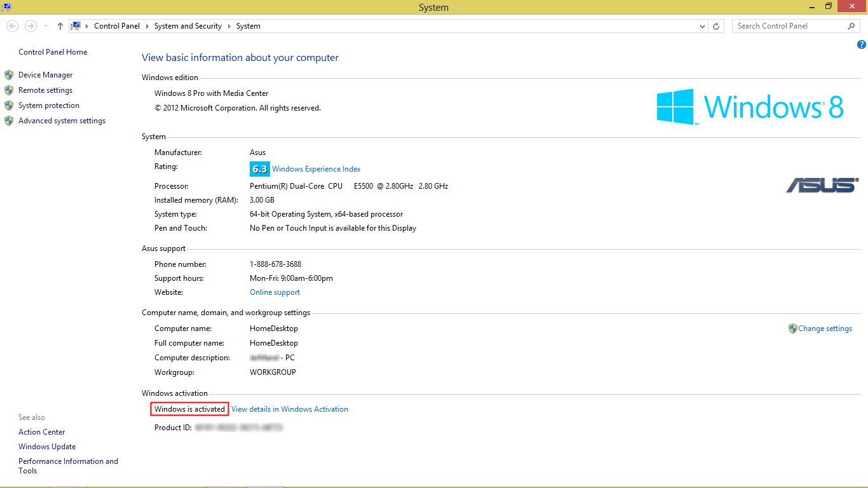Click the System window icon in title bar
Screen dimensions: 868x488
(x=6, y=6)
